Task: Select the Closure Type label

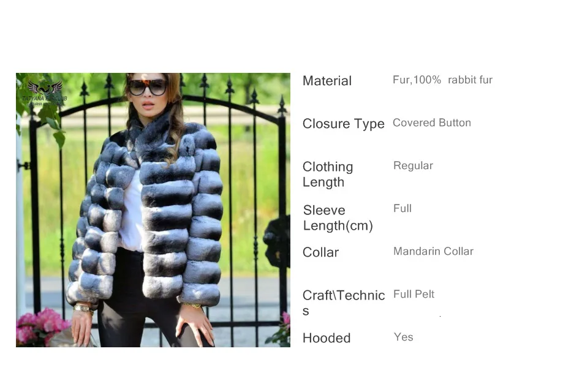Action: click(x=343, y=124)
